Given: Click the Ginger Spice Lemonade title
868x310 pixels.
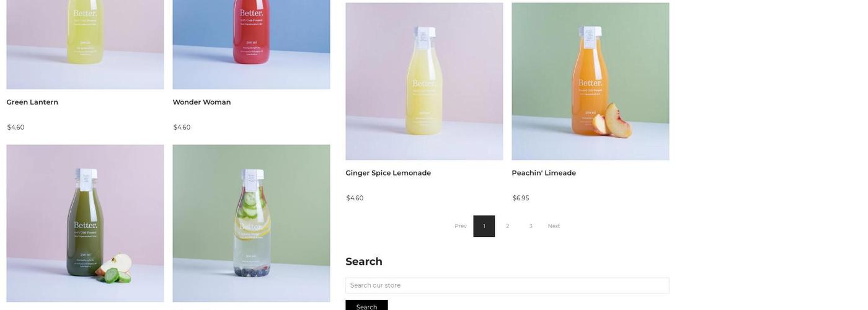Looking at the screenshot, I should pos(388,173).
